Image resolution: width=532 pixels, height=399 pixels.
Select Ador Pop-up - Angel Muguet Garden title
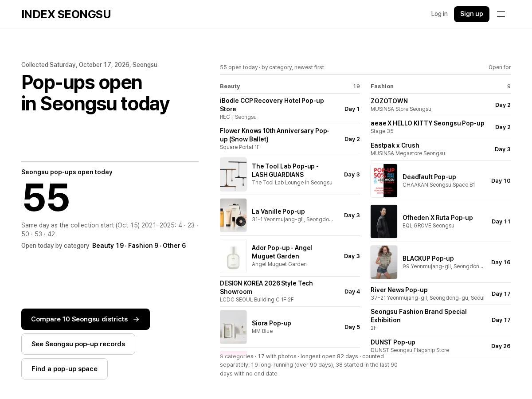282,252
